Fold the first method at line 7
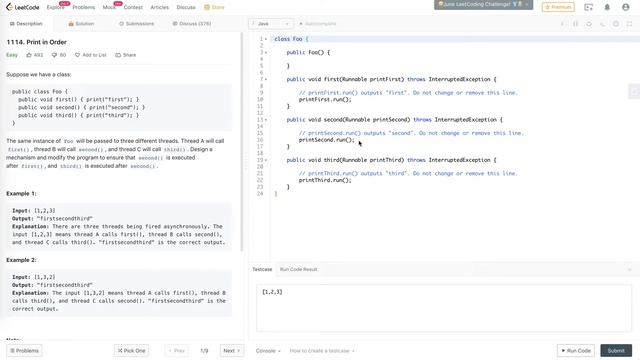The image size is (640, 360). (x=266, y=79)
